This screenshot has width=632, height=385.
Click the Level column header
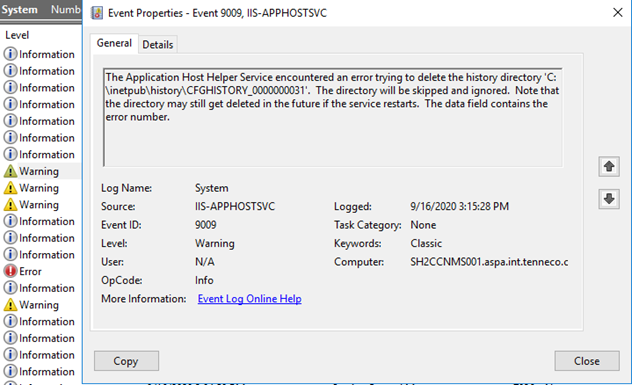[17, 35]
